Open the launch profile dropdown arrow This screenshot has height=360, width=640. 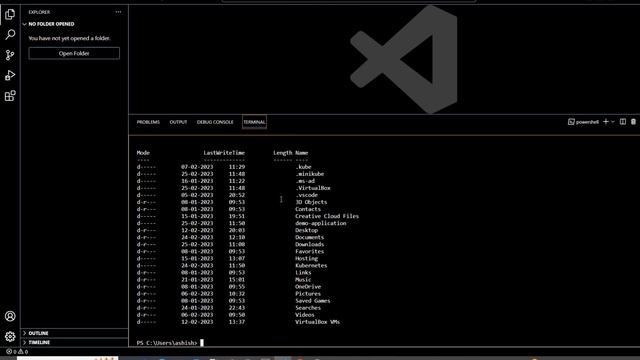coord(613,122)
